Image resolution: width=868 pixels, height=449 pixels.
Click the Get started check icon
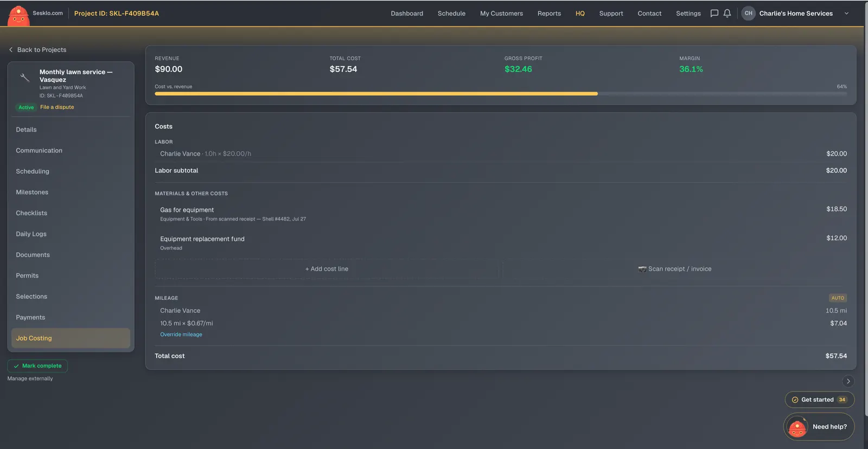[x=795, y=400]
